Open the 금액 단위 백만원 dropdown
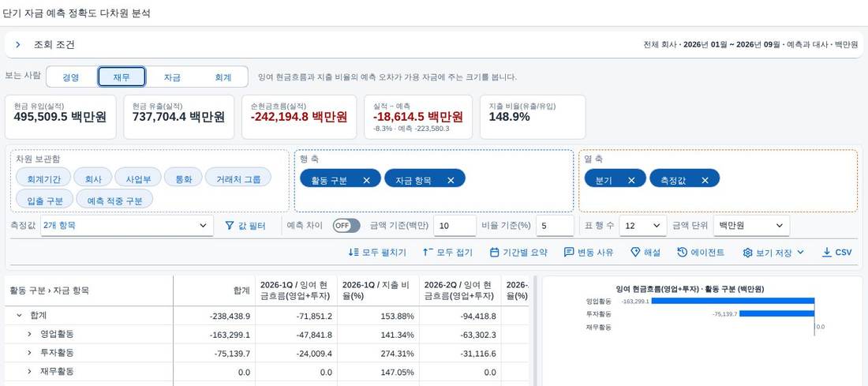The image size is (868, 386). 751,226
